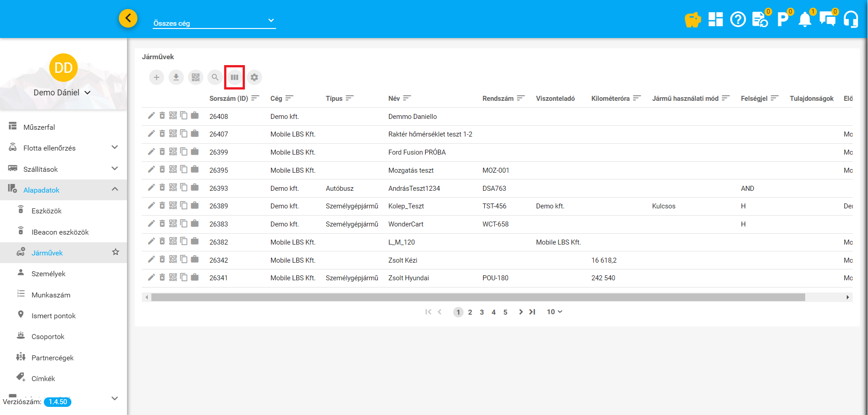Edit vehicle 26408 with pencil icon
The image size is (868, 415).
[151, 116]
